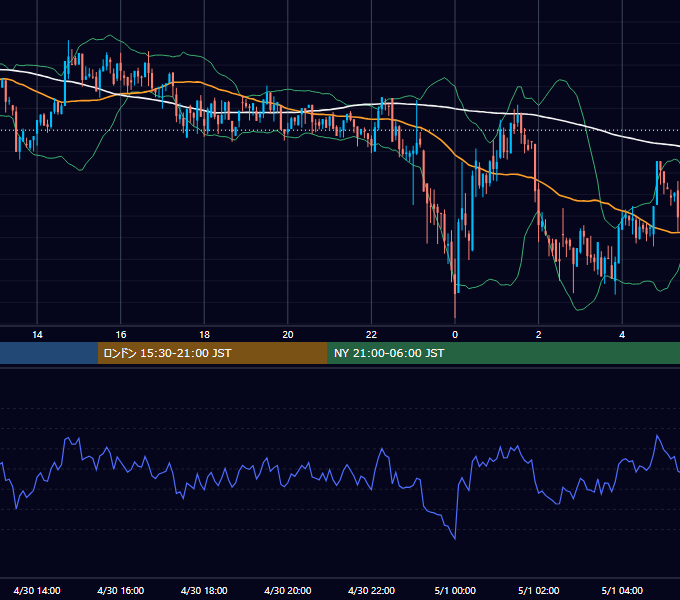This screenshot has width=680, height=600.
Task: Click the hour label 16 on price axis
Action: 121,335
